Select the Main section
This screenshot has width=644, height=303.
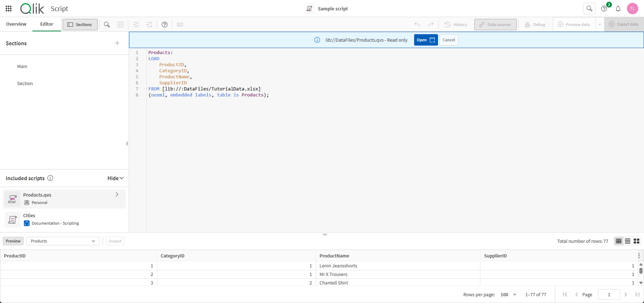coord(22,67)
